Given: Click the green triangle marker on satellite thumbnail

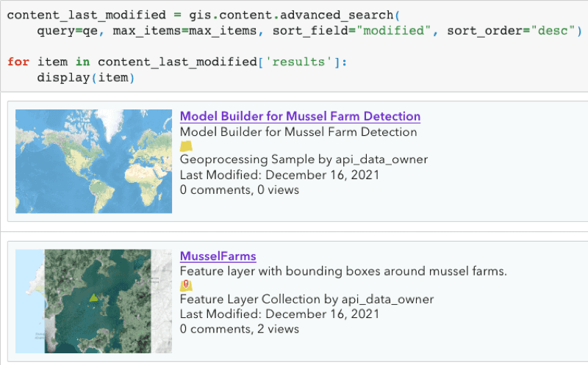Looking at the screenshot, I should point(93,297).
